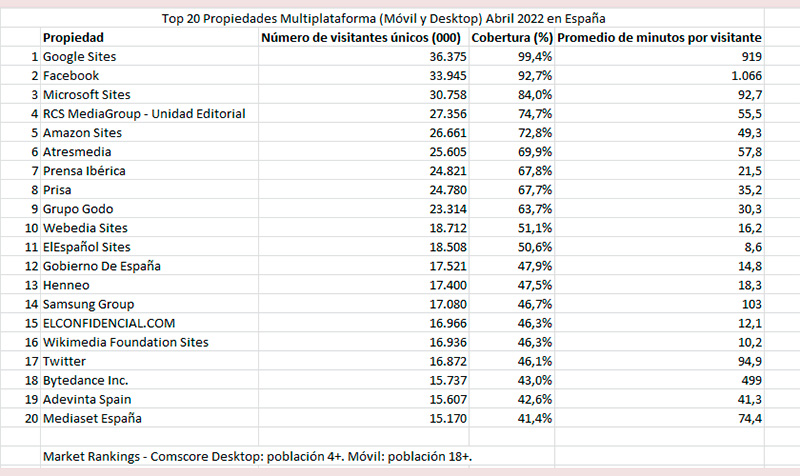
Task: Select the coverage value '84,0%'
Action: click(x=535, y=95)
